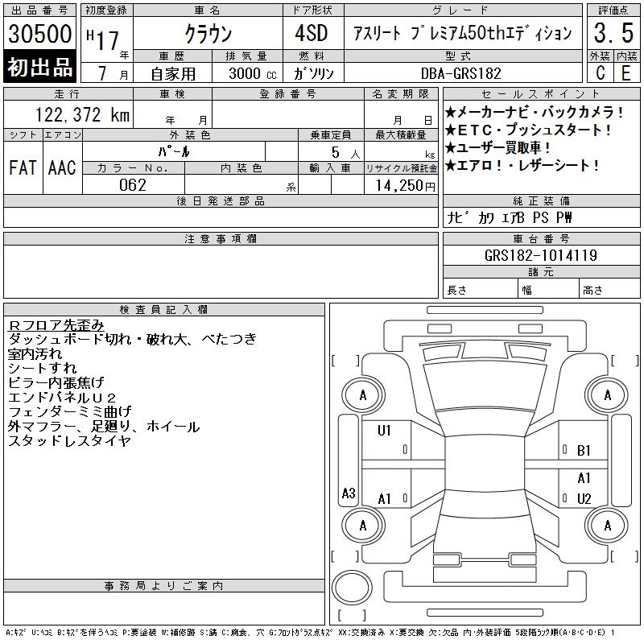Click the exterior grade C
Image resolution: width=644 pixels, height=644 pixels.
point(600,73)
